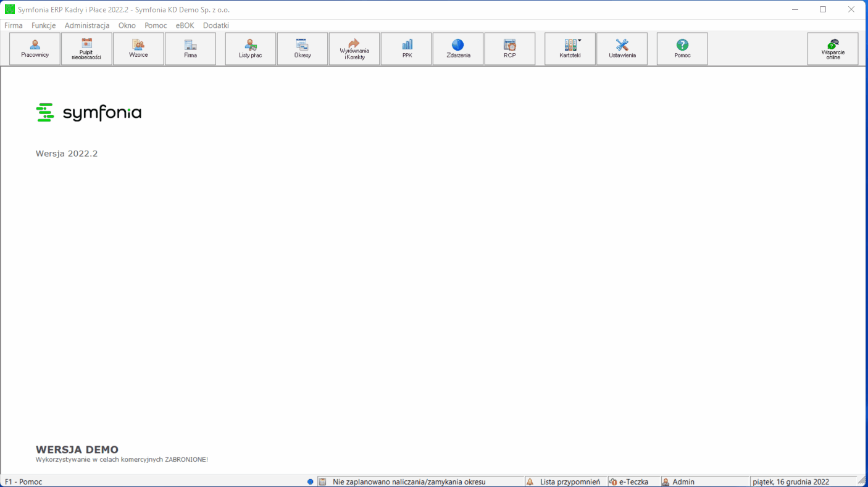Click the e-Teczka icon in status bar
Viewport: 868px width, 487px height.
point(613,481)
